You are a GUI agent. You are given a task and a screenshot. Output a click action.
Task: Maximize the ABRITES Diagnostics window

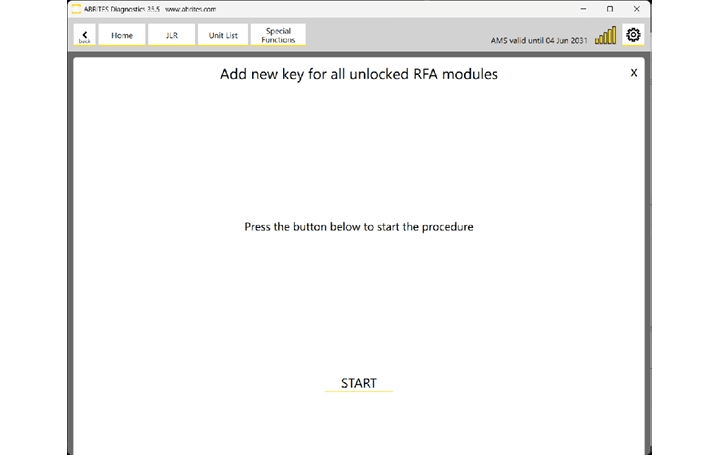pyautogui.click(x=610, y=9)
